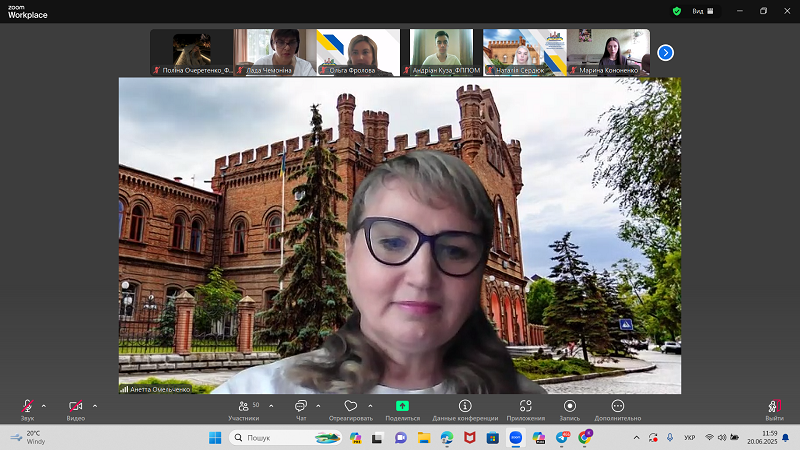Click the Анетта Омельченко name label
800x450 pixels.
[160, 389]
